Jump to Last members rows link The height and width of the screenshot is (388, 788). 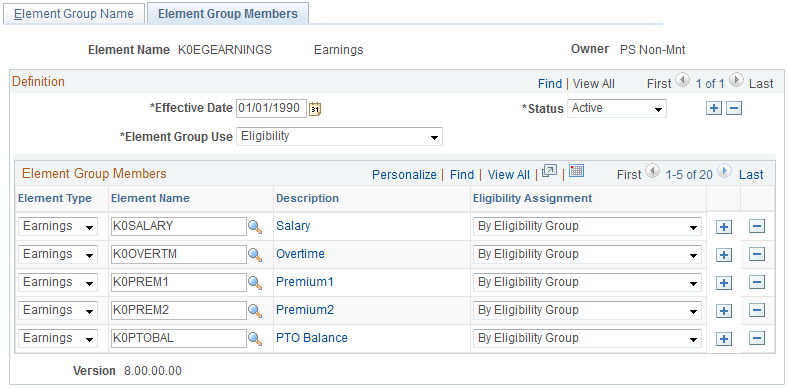pos(751,174)
